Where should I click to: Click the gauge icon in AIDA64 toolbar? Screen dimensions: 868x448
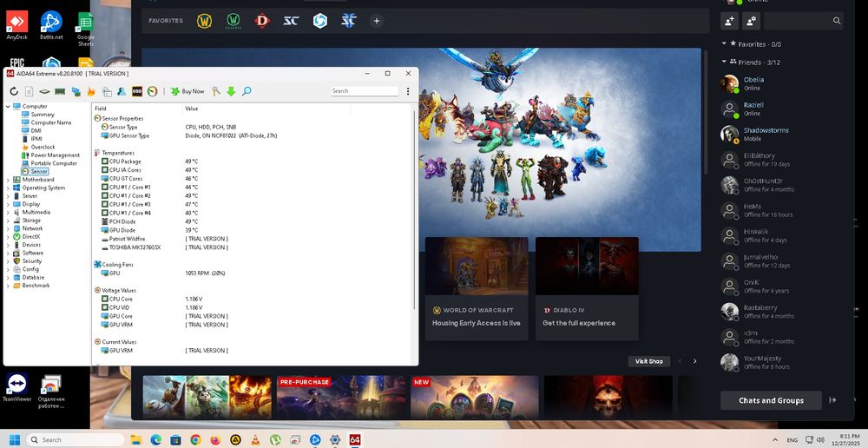152,91
